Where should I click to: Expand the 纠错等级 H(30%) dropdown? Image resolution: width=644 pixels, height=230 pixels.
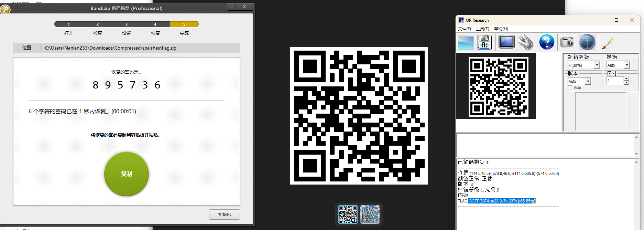tap(597, 65)
